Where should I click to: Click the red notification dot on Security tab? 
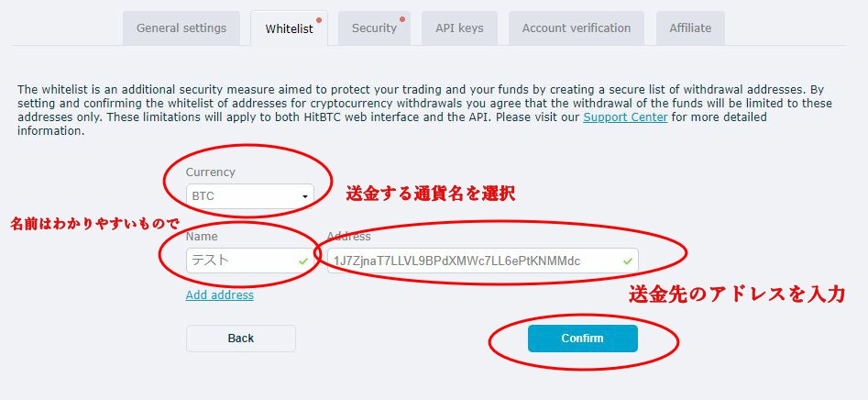tap(402, 19)
